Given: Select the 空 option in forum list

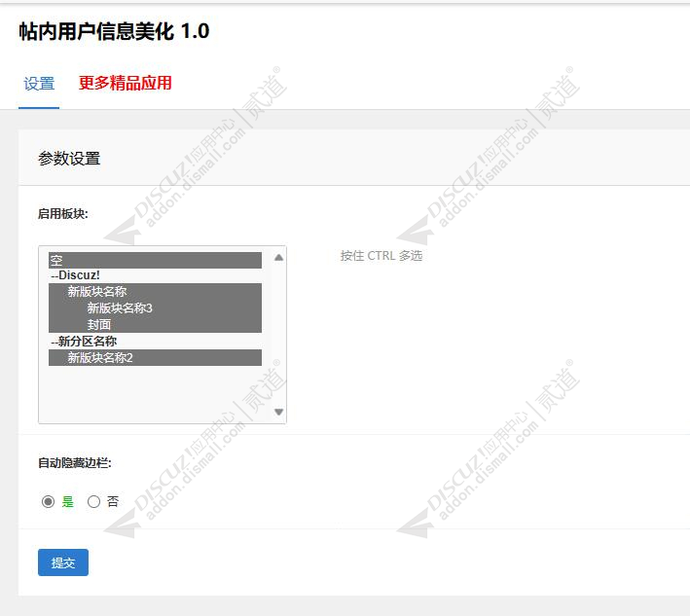Looking at the screenshot, I should (x=155, y=260).
